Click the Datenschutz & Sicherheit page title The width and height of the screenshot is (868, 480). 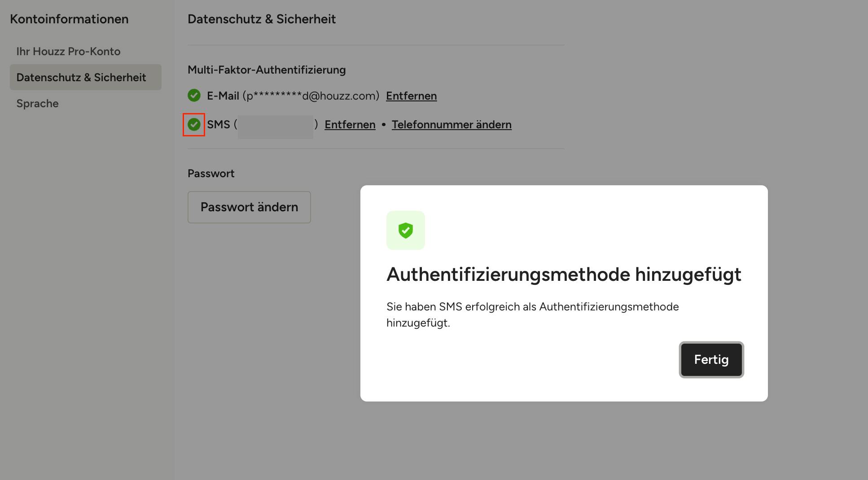point(262,19)
